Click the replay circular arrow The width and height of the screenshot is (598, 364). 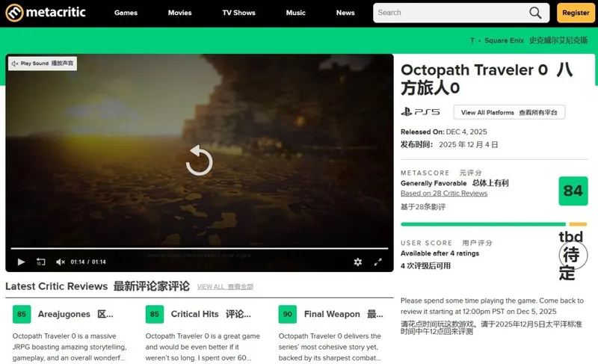coord(199,160)
